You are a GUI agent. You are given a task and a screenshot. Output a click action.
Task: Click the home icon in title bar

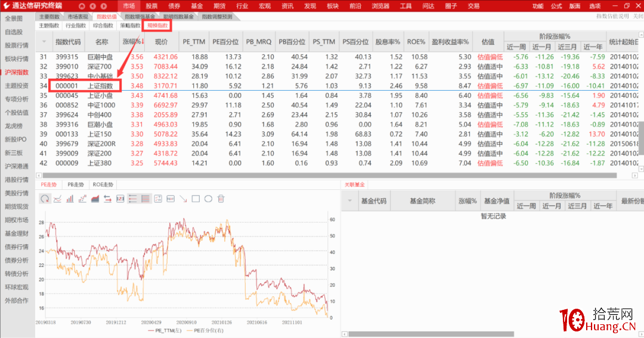pyautogui.click(x=82, y=6)
